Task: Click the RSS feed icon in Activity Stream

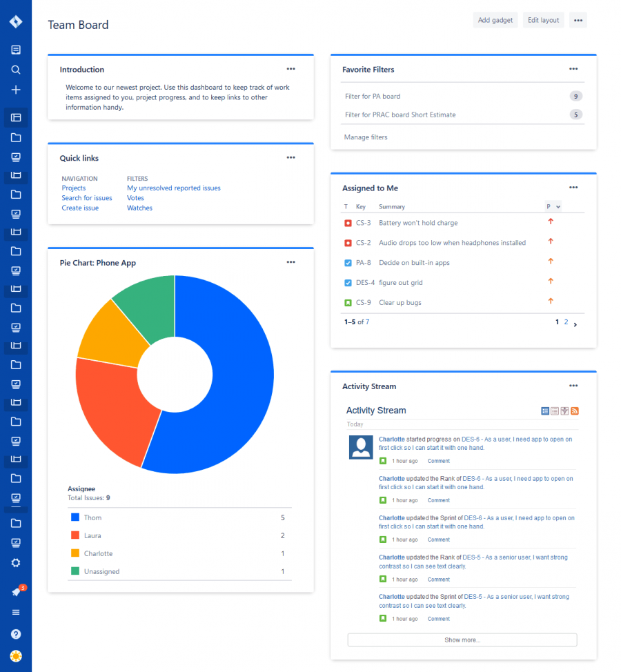Action: coord(575,411)
